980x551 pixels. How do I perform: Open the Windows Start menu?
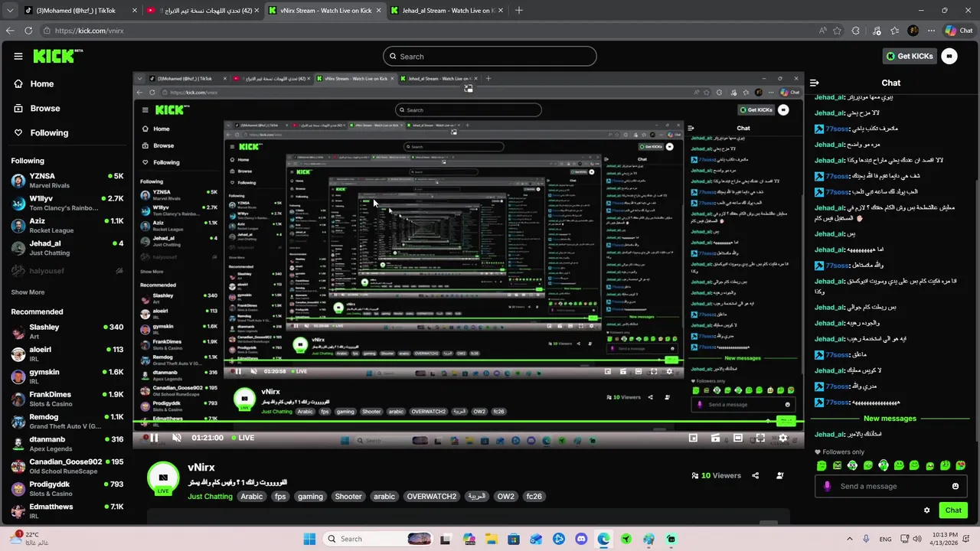coord(309,539)
